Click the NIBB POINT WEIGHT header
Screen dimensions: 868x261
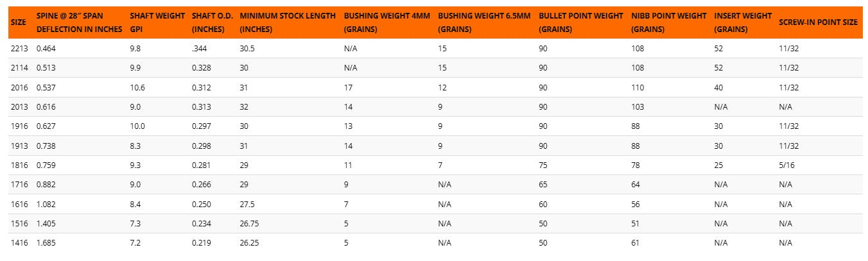[668, 22]
